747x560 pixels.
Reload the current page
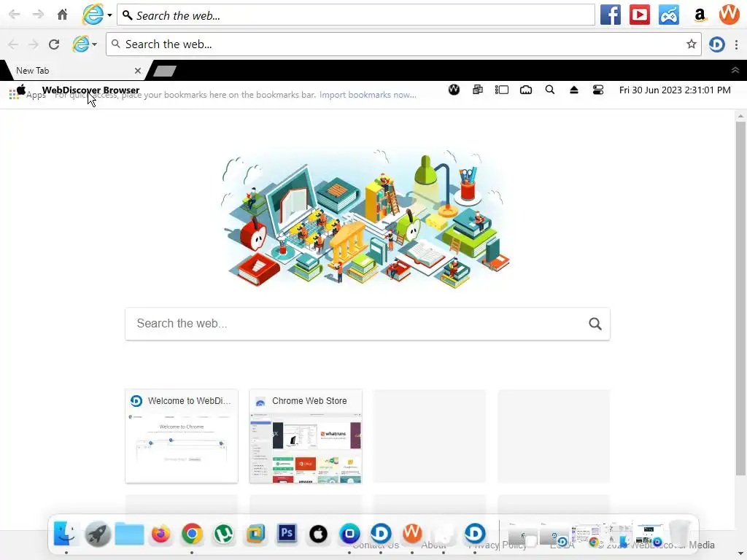(x=54, y=44)
